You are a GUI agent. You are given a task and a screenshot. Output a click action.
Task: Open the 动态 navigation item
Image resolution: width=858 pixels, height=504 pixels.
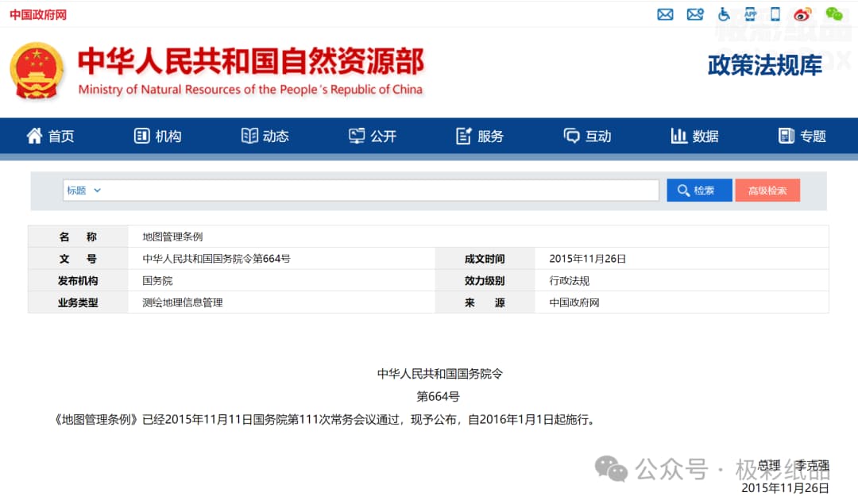click(265, 136)
